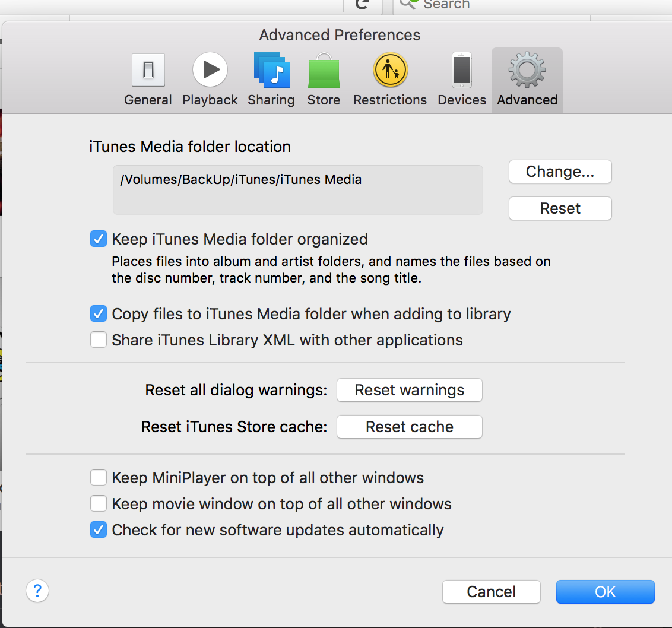Click the 'iTunes Media folder location' heading
This screenshot has height=628, width=672.
coord(190,147)
